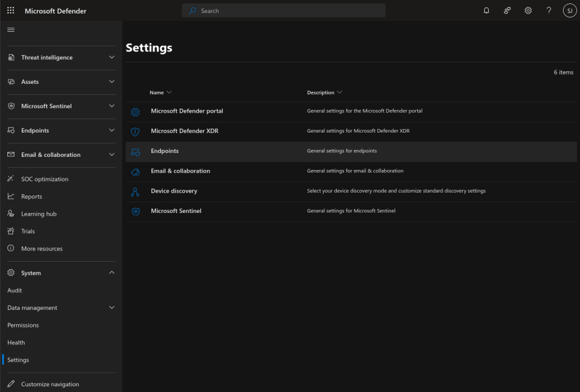Open SOC optimization in the sidebar

[44, 180]
